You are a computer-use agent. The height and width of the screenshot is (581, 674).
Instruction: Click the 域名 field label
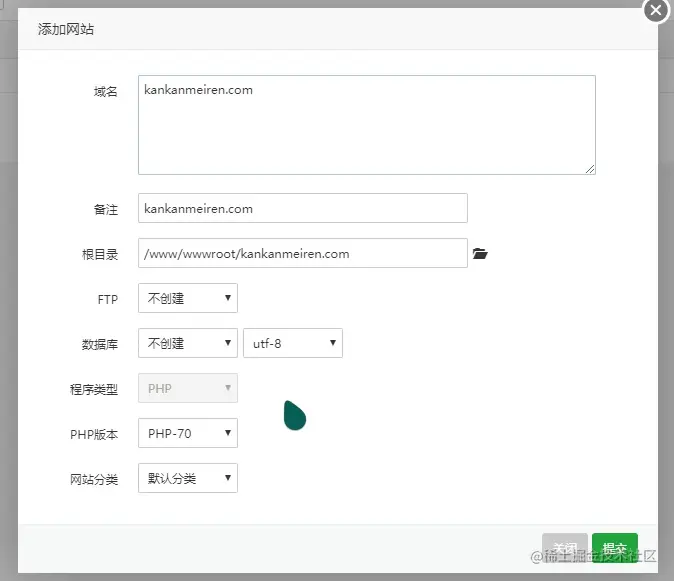[106, 92]
